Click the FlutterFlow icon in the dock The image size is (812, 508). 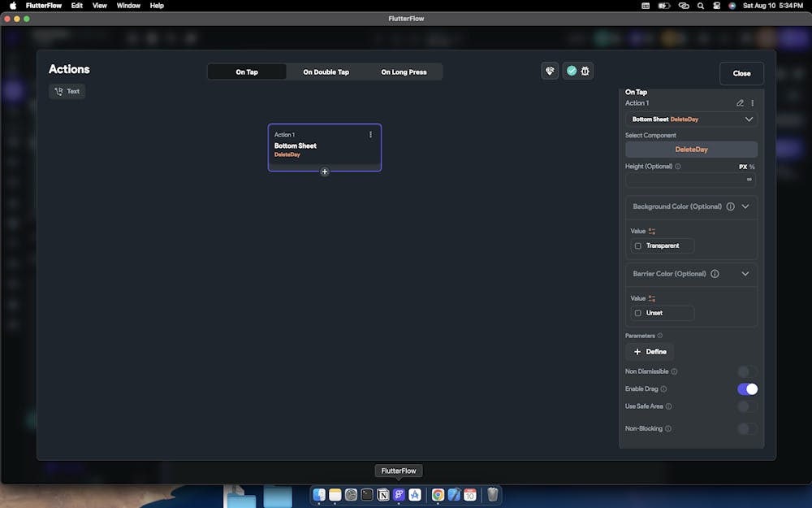(399, 494)
